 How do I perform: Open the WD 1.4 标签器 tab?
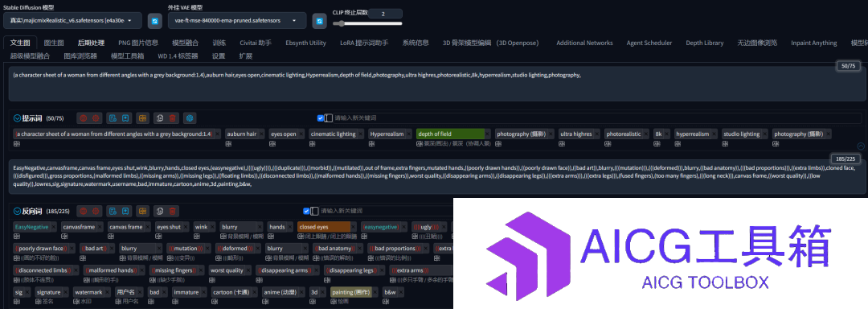pos(178,56)
